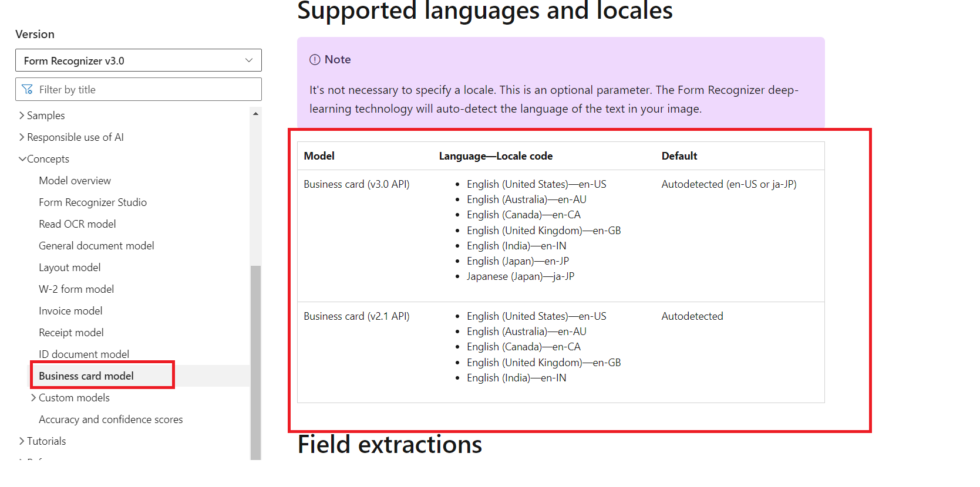Viewport: 980px width, 487px height.
Task: Open Accuracy and confidence scores page
Action: [110, 420]
